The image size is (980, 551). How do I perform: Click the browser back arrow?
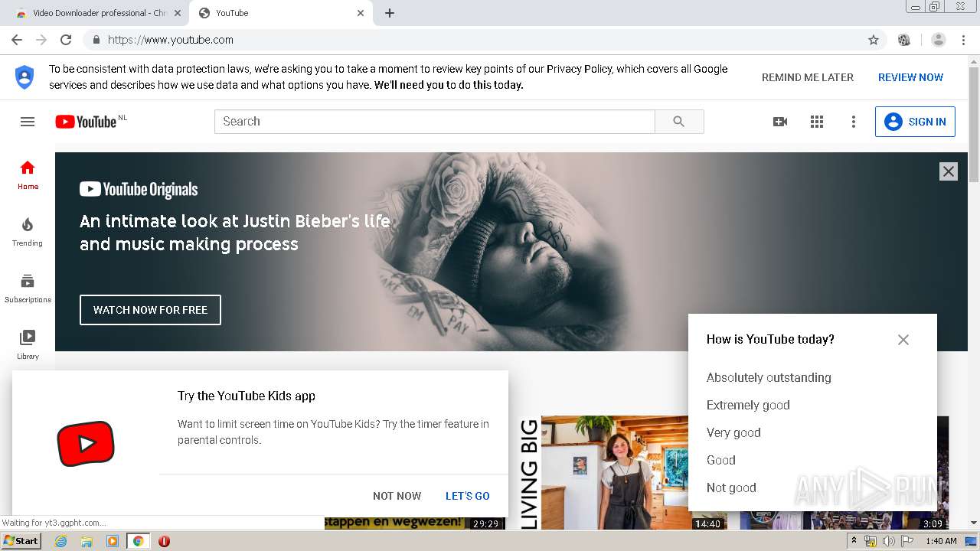[x=17, y=40]
